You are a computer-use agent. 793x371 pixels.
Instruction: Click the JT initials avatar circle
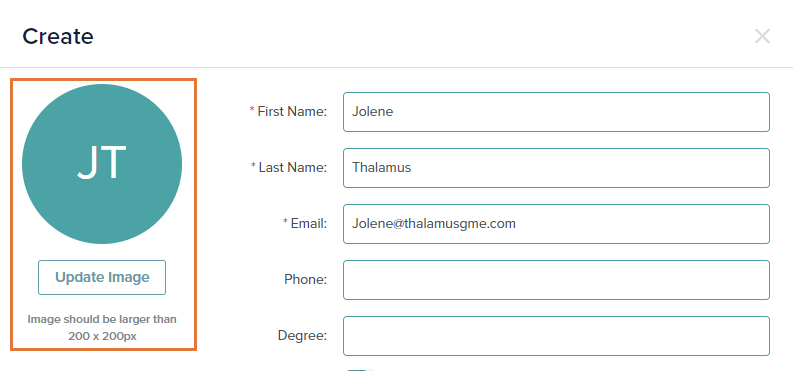click(x=102, y=164)
